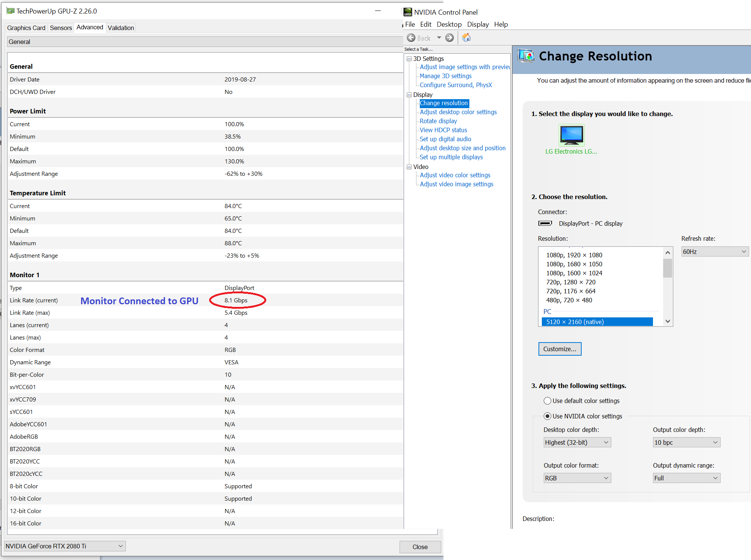Click the Forward arrow icon in NVIDIA toolbar
751x560 pixels.
[449, 38]
